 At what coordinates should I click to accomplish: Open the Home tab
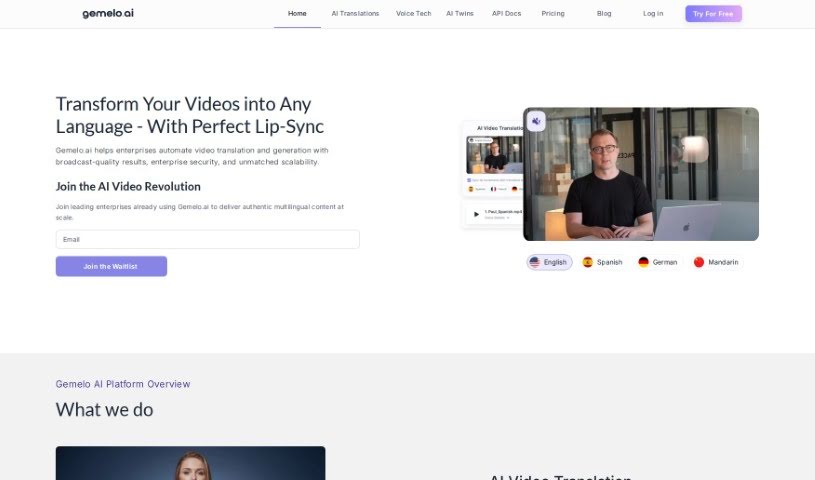point(297,14)
